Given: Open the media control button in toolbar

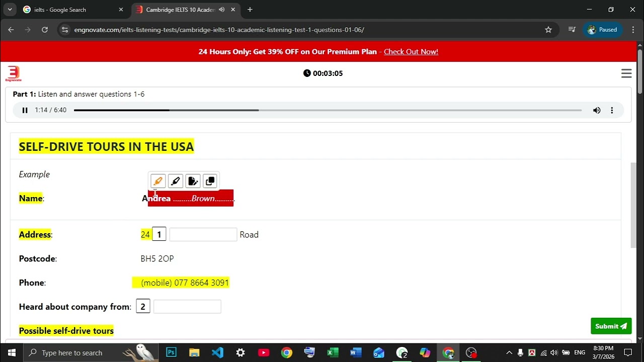Looking at the screenshot, I should (572, 30).
